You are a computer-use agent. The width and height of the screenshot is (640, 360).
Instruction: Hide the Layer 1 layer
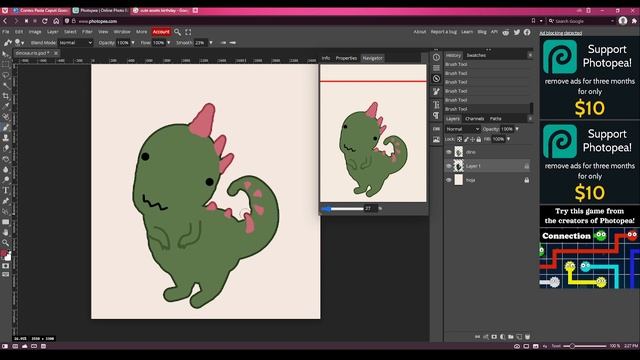449,166
